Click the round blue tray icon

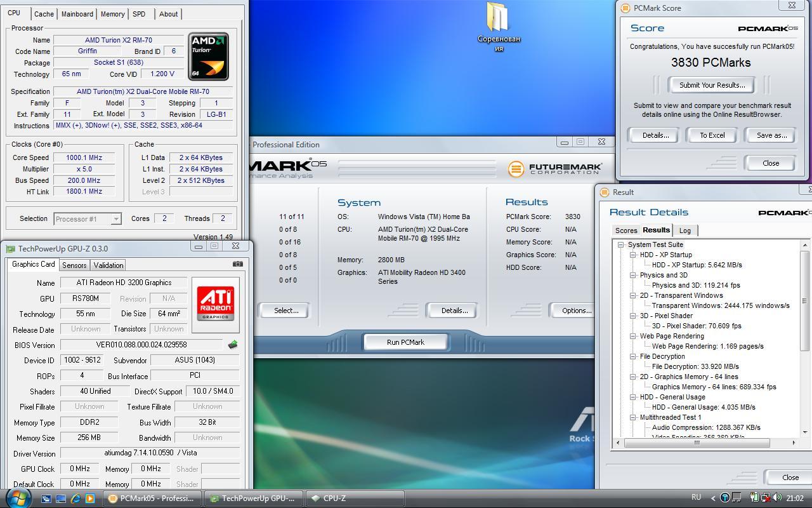point(725,498)
